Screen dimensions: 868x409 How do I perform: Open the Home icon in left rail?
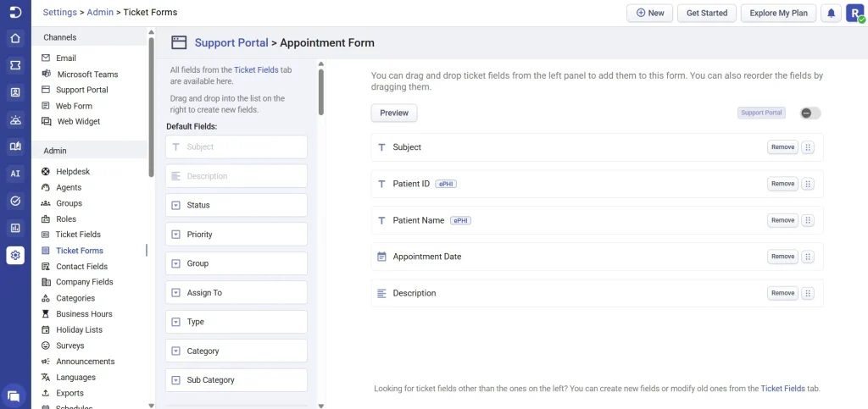pyautogui.click(x=15, y=39)
